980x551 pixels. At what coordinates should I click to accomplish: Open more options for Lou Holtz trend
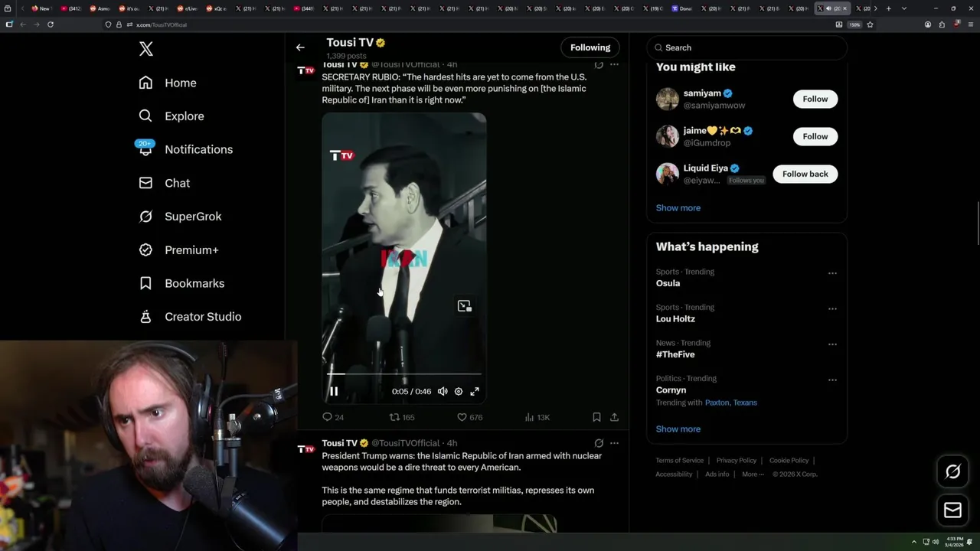click(832, 308)
